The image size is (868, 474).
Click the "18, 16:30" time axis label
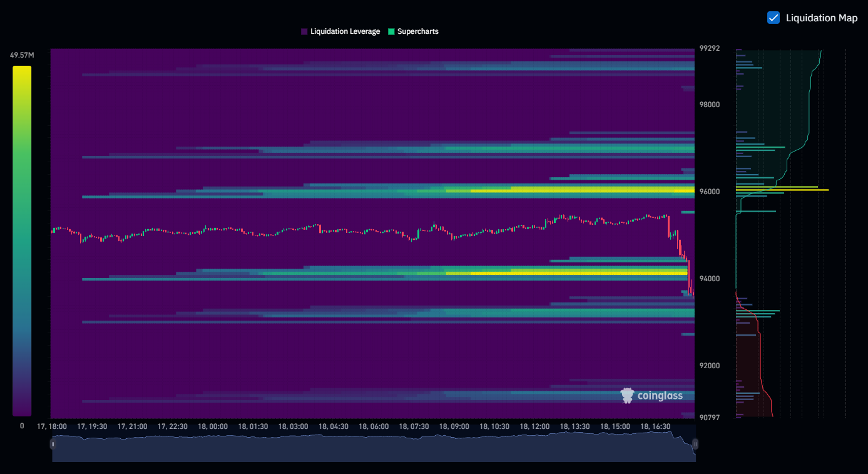[655, 426]
